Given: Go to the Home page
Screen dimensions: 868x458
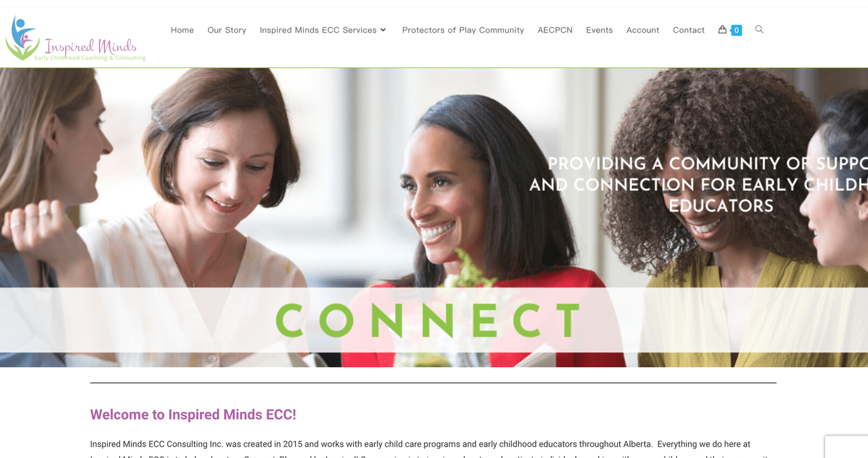Looking at the screenshot, I should tap(182, 30).
